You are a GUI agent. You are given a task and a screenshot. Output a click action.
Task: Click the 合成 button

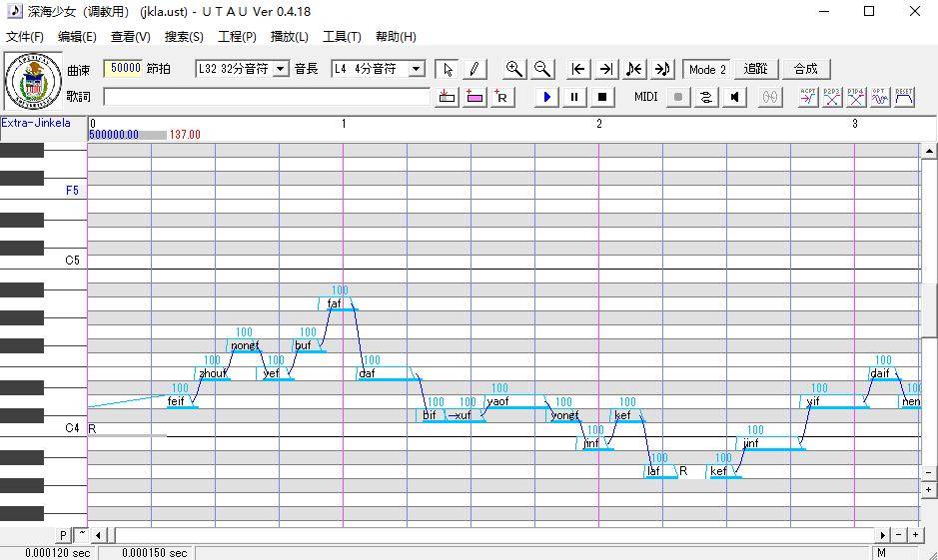805,69
